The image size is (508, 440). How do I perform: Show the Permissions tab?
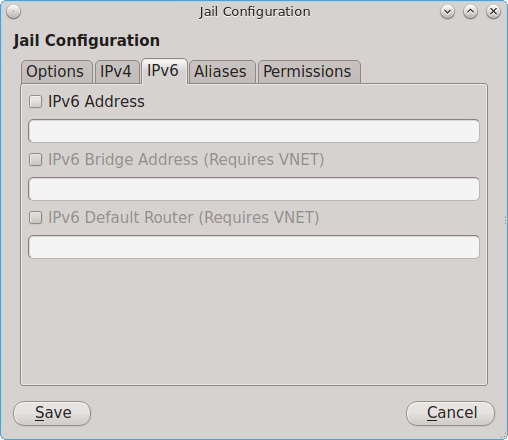pos(309,72)
